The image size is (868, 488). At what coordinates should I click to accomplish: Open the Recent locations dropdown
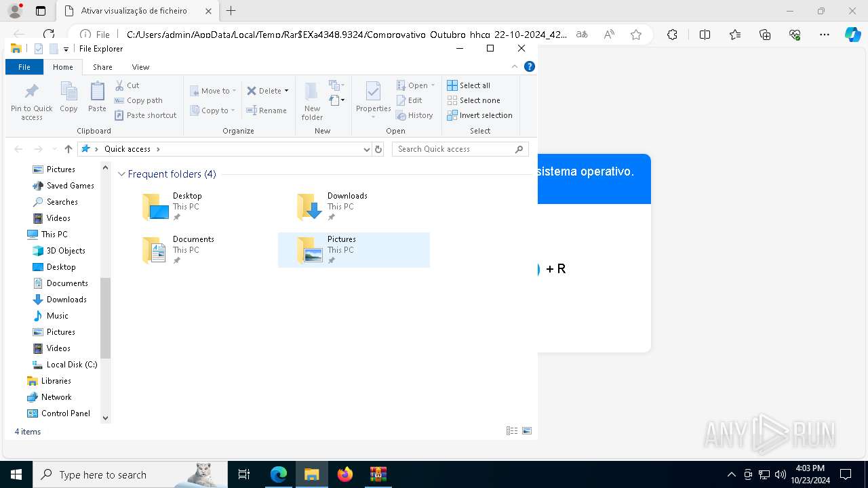coord(54,149)
